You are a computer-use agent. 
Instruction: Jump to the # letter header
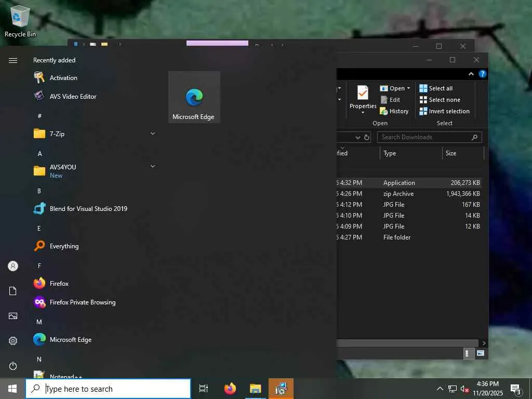pos(39,116)
